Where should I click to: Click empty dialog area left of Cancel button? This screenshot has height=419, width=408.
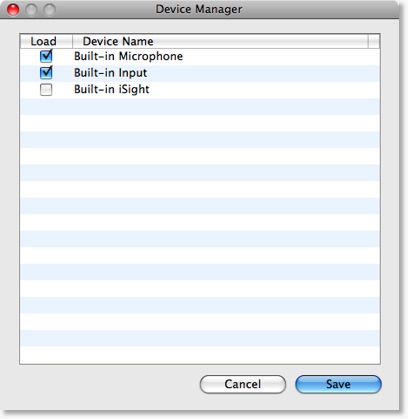coord(108,384)
